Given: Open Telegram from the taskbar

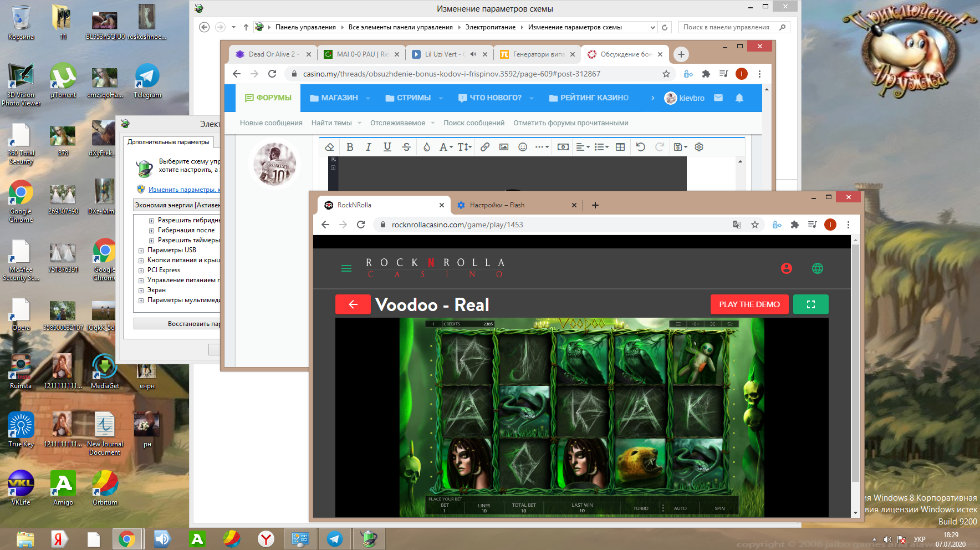Looking at the screenshot, I should click(x=334, y=539).
